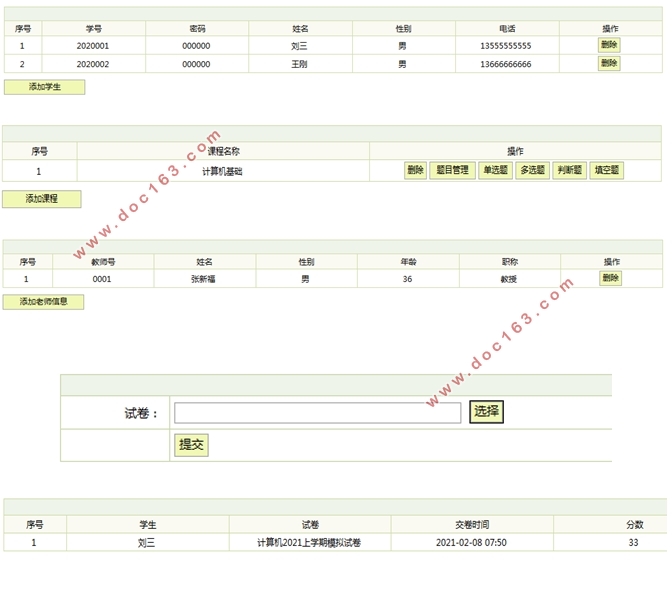This screenshot has height=609, width=672.
Task: Delete teacher 张新福 row
Action: (x=611, y=278)
